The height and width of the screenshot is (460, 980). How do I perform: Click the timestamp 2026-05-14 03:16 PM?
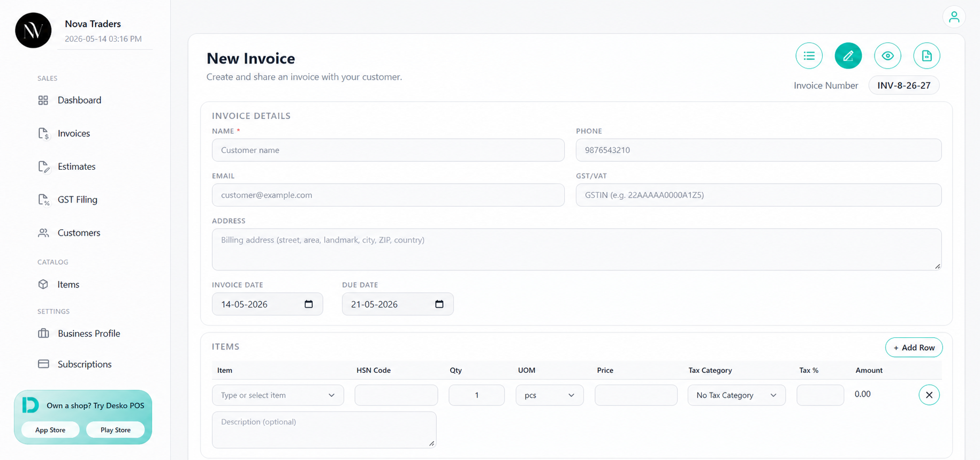click(x=103, y=39)
